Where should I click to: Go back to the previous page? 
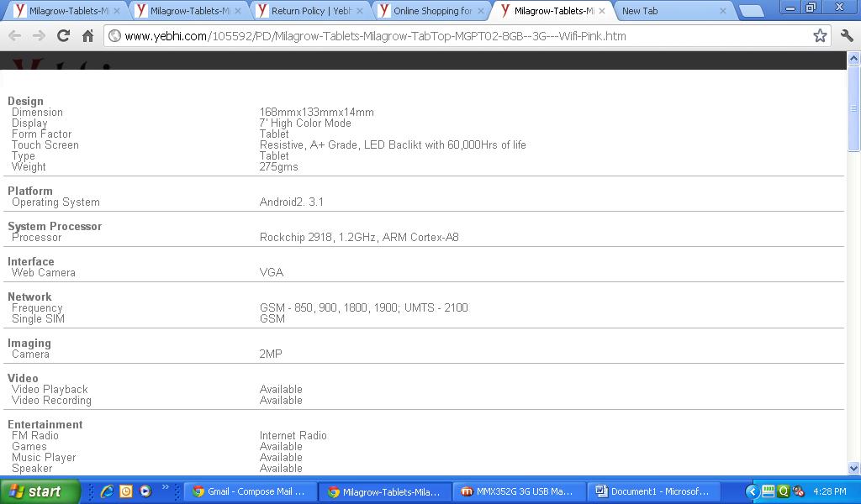[x=15, y=36]
